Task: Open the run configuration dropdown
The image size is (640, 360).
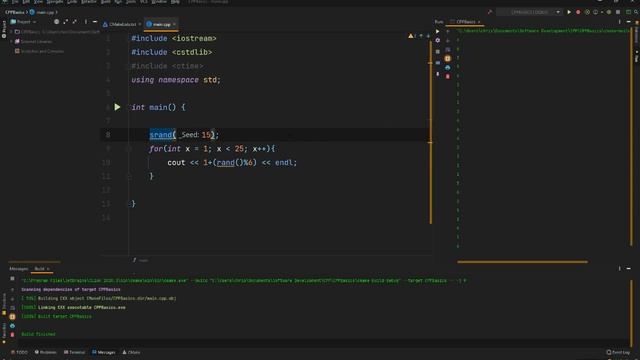Action: (x=529, y=12)
